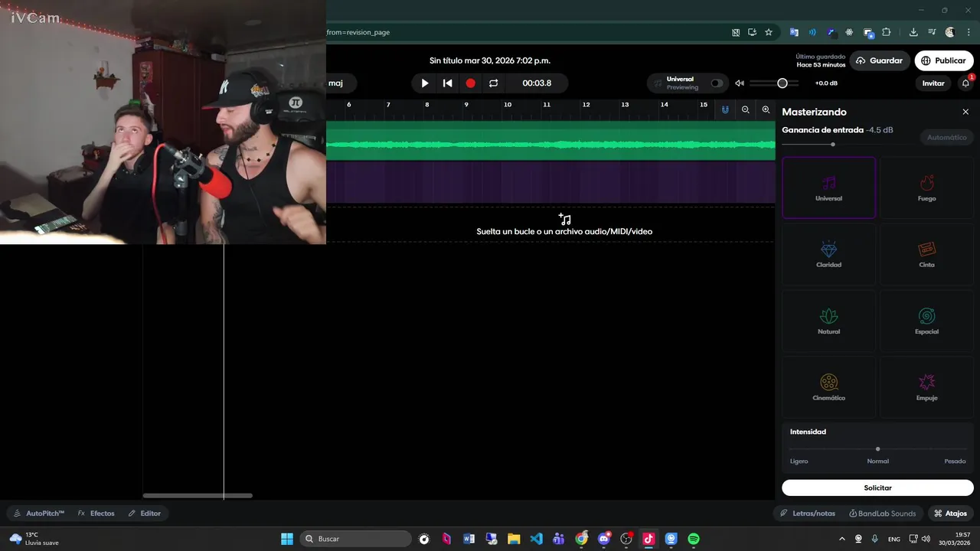Open the browser downloads icon

(913, 32)
